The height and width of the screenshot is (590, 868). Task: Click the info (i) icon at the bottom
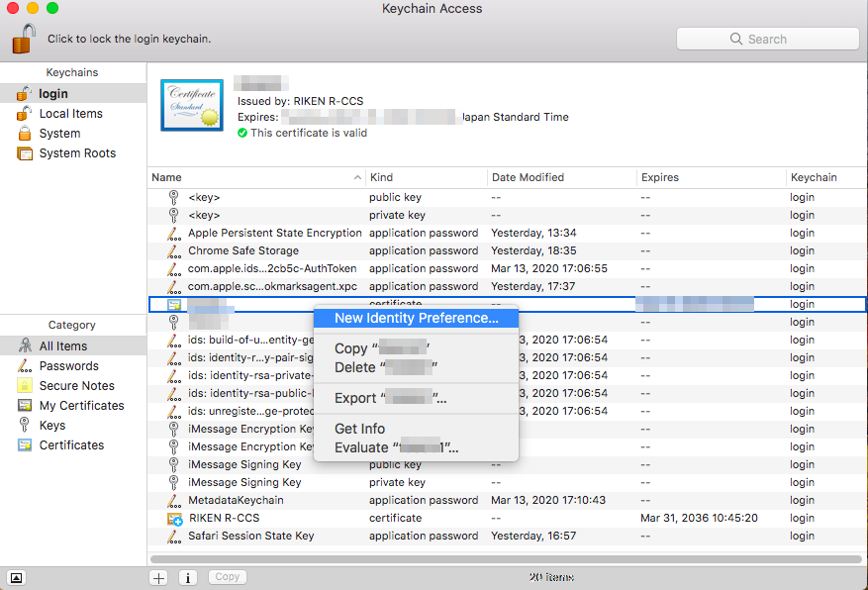click(x=187, y=576)
